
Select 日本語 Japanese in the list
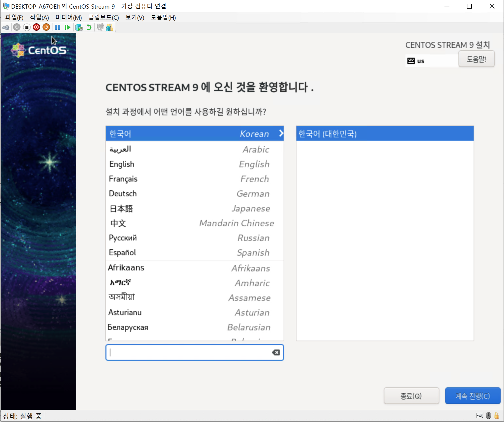pyautogui.click(x=195, y=208)
